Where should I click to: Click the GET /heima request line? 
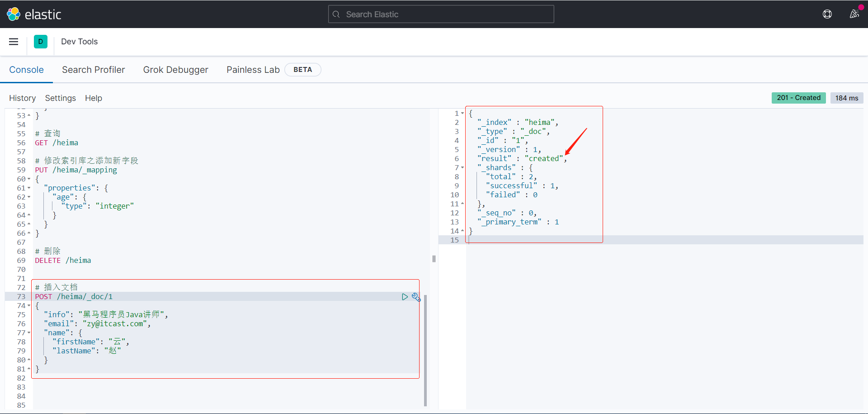[x=57, y=143]
